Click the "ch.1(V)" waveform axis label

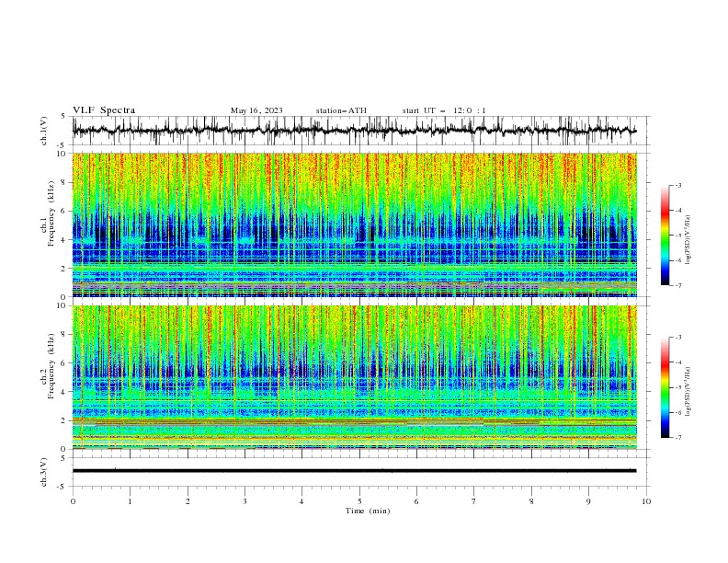point(44,131)
